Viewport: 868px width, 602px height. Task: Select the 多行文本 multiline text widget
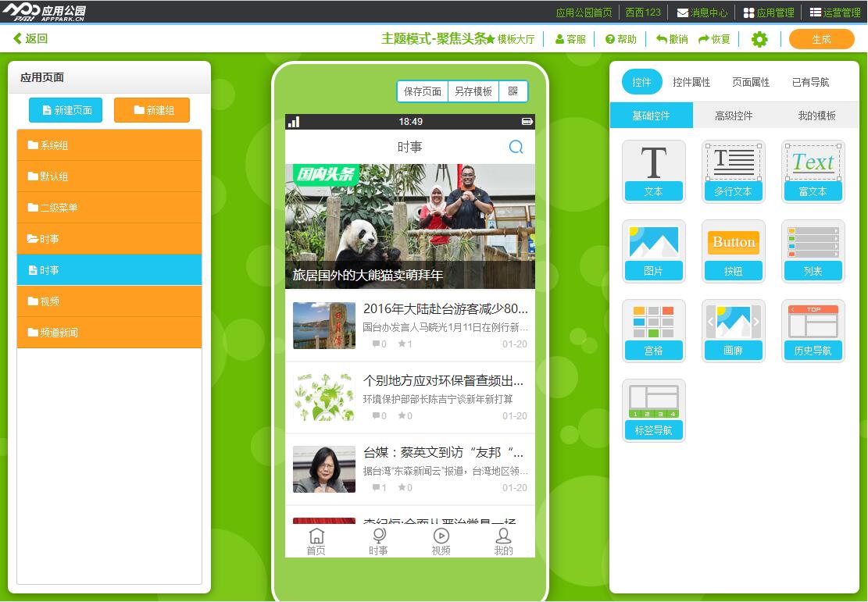pos(733,171)
